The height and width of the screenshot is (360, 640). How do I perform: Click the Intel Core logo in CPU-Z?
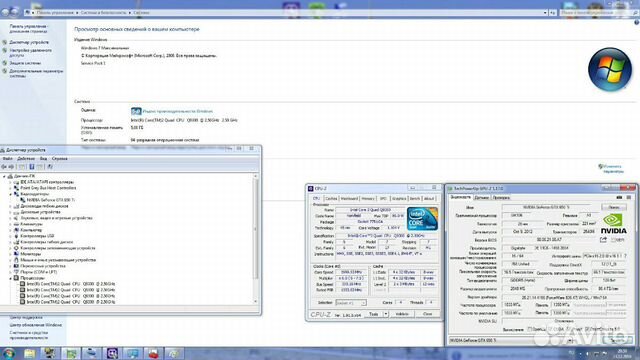tap(422, 219)
